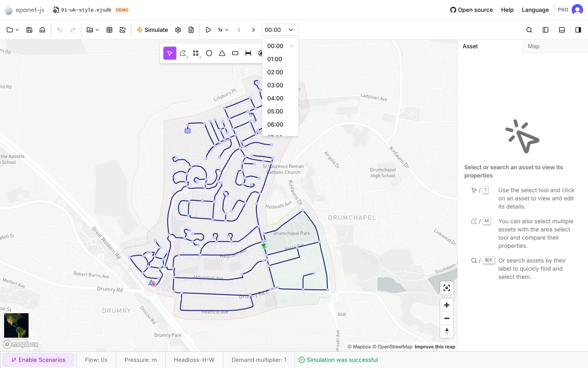Open the data table view
The image size is (588, 368).
[x=109, y=30]
